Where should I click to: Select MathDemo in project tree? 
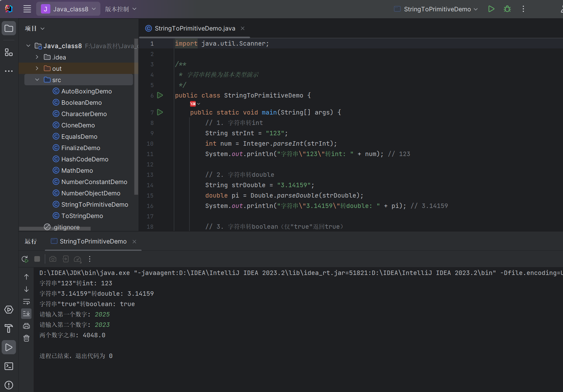[77, 171]
